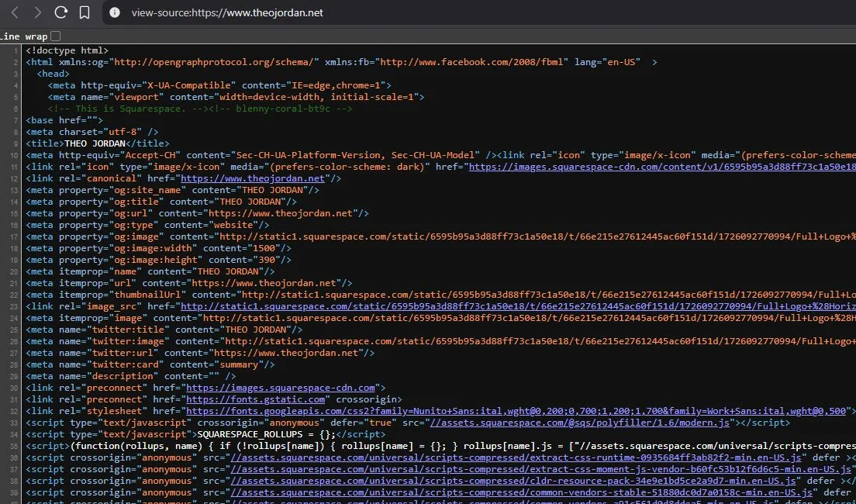Click the og:image:width "1500" meta line

[x=158, y=248]
